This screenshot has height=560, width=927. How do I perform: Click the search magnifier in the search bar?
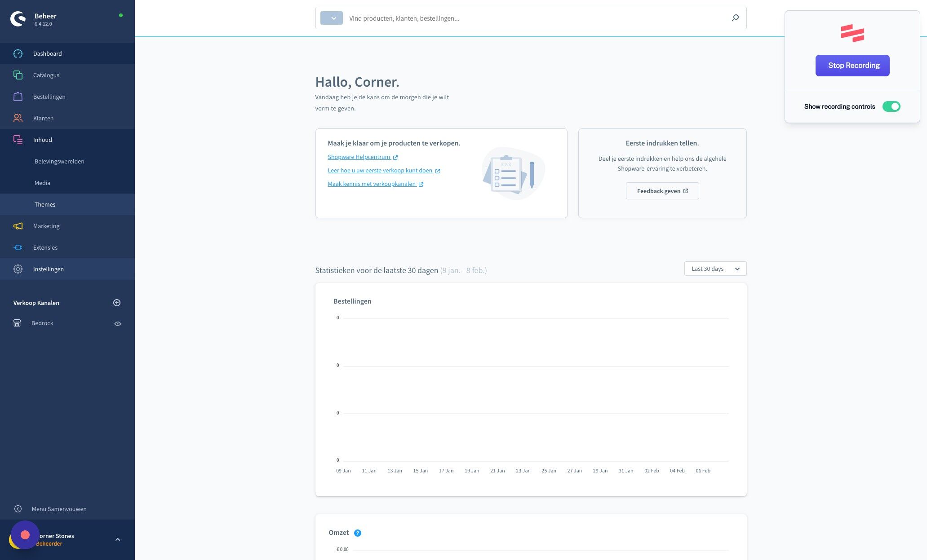735,18
